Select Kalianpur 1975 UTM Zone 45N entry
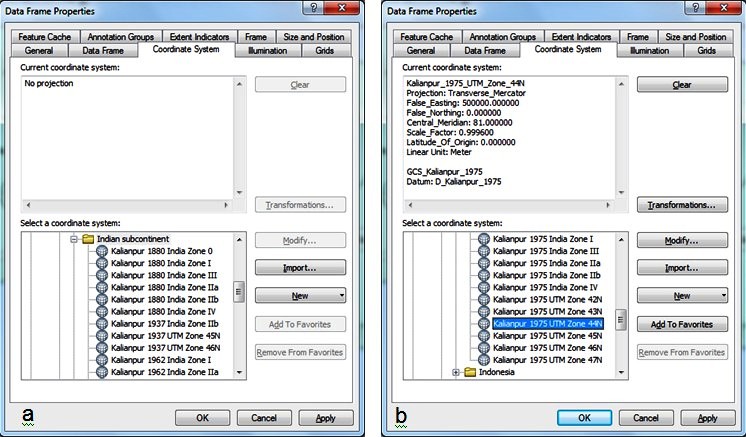 pyautogui.click(x=547, y=336)
